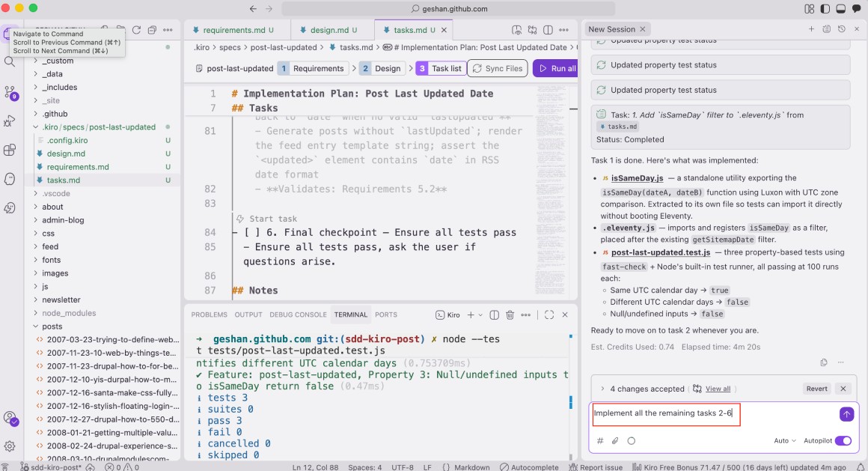Open the Extensions view
This screenshot has width=868, height=471.
(x=10, y=150)
